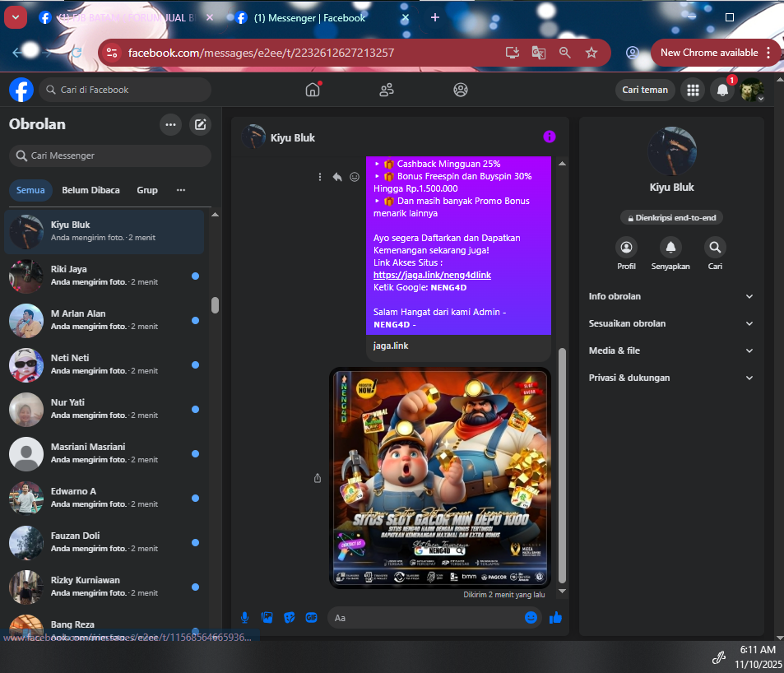Image resolution: width=784 pixels, height=673 pixels.
Task: Select the Semua filter tab
Action: click(30, 190)
